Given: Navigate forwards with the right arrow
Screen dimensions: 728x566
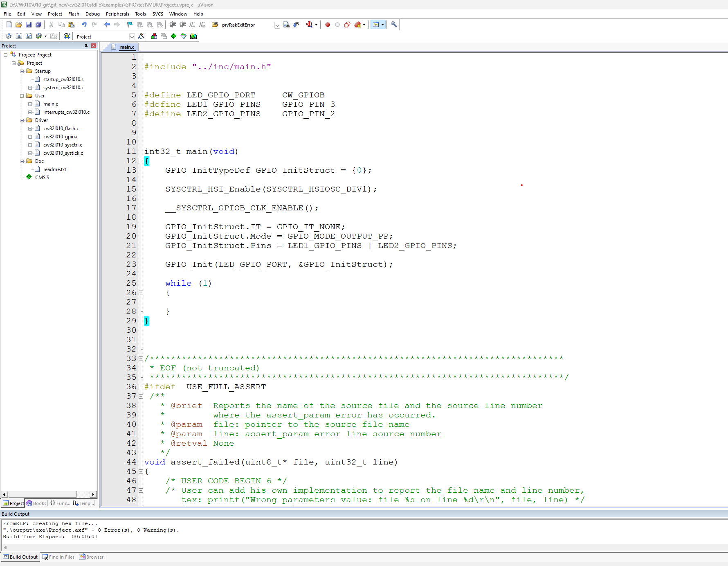Looking at the screenshot, I should coord(117,25).
